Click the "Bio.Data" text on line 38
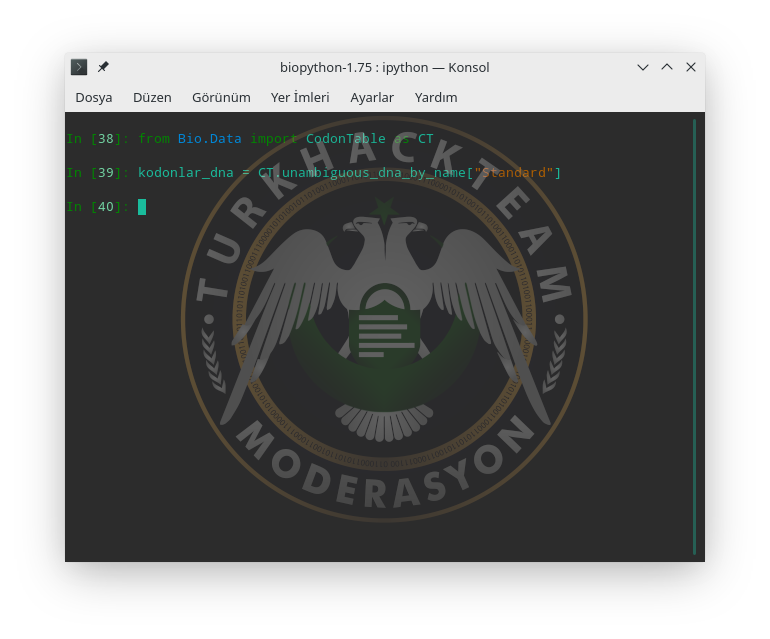 (x=210, y=139)
